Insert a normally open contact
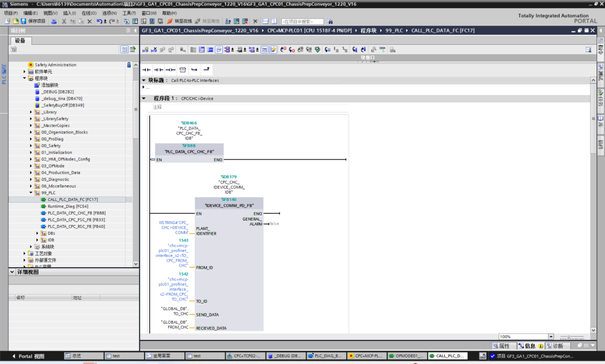This screenshot has width=605, height=364. [146, 70]
